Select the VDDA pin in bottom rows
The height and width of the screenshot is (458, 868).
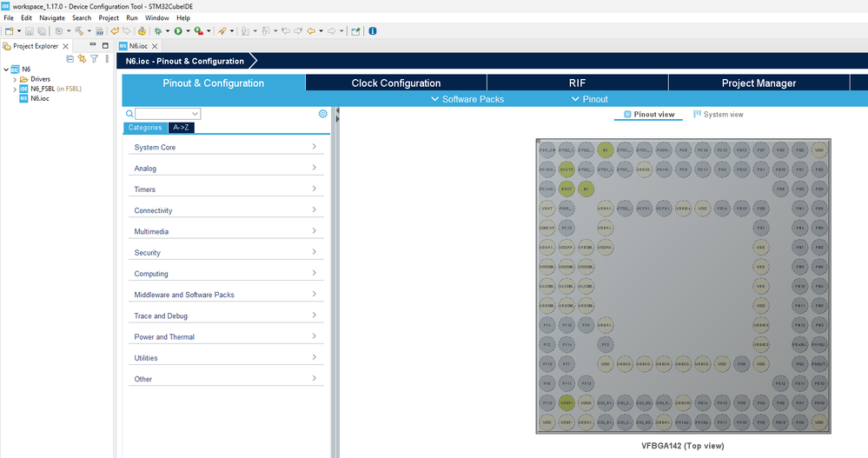click(x=586, y=403)
